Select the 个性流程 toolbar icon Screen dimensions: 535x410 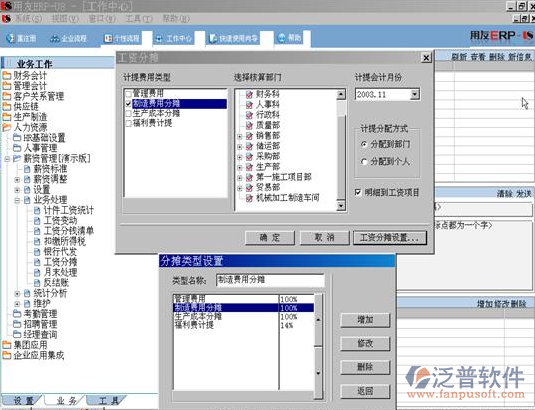108,38
